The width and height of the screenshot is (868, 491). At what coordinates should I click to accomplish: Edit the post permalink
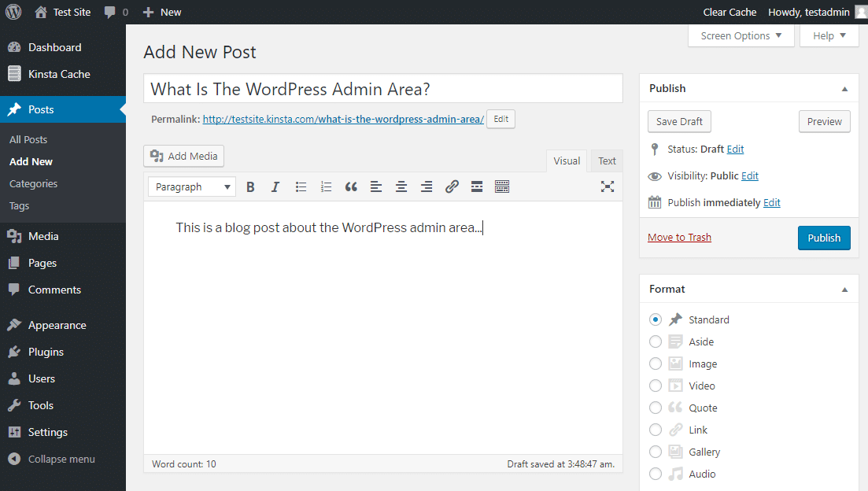[x=500, y=119]
